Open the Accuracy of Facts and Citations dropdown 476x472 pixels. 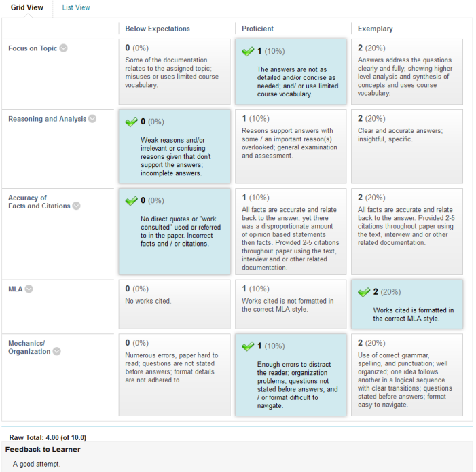click(77, 206)
